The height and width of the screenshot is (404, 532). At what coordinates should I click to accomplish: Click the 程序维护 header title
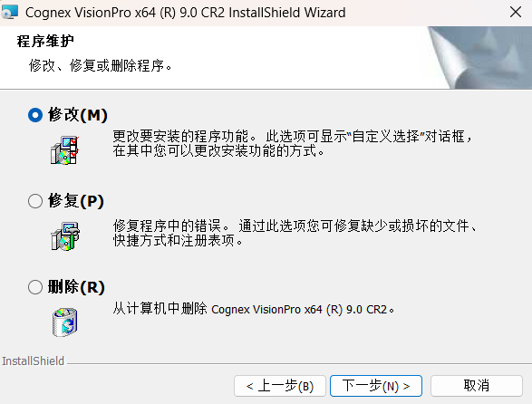45,41
